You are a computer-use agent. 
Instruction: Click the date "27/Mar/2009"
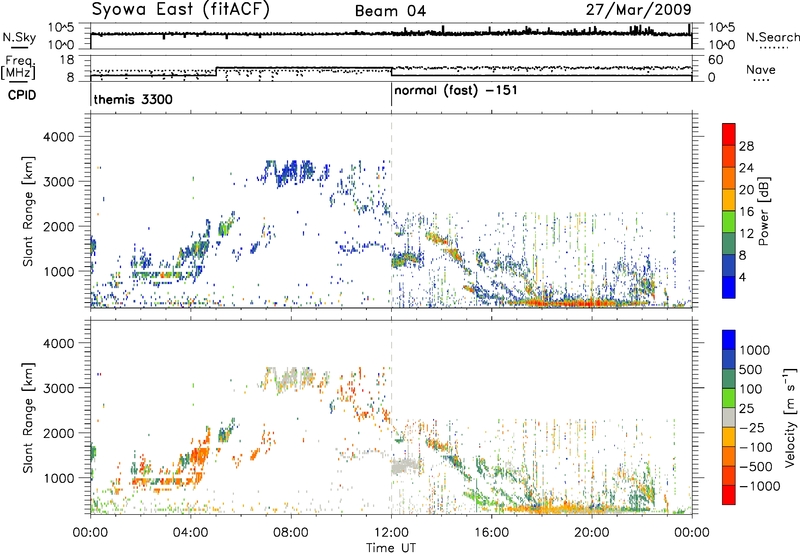pyautogui.click(x=638, y=9)
